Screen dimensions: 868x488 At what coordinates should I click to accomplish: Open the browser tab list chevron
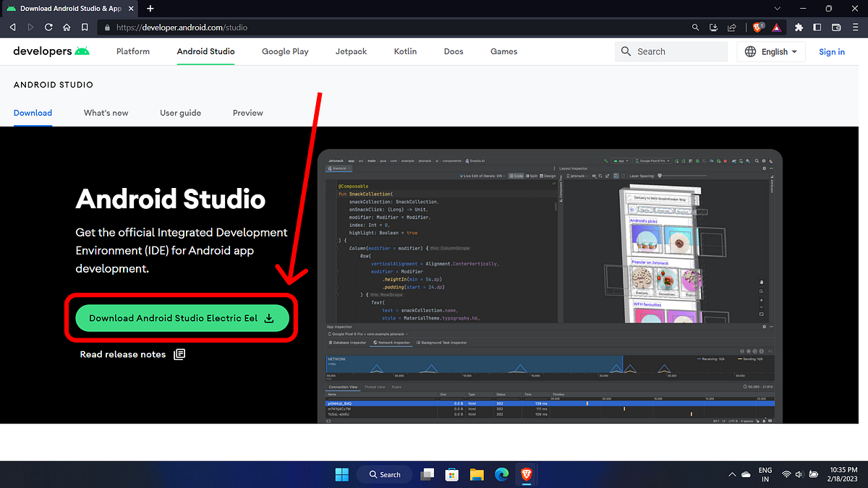[x=777, y=8]
